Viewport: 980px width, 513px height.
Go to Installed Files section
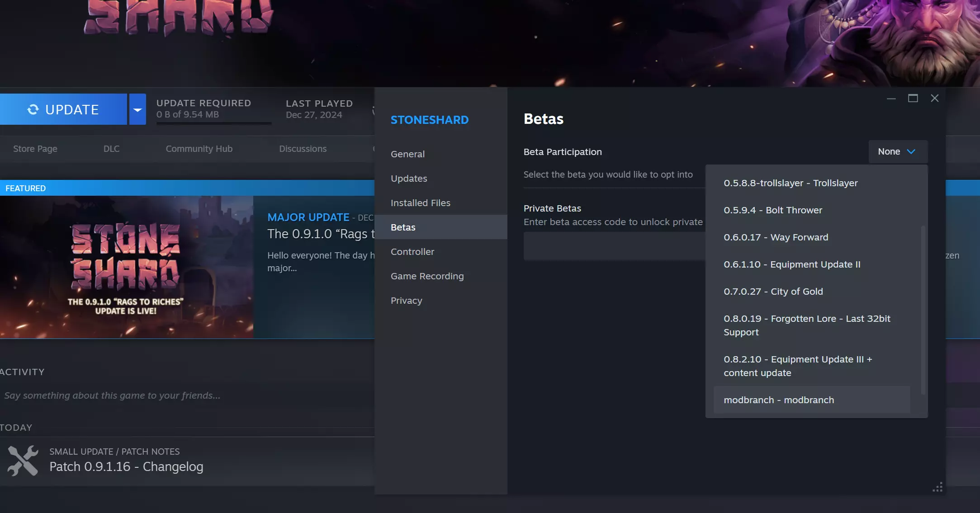(x=420, y=203)
